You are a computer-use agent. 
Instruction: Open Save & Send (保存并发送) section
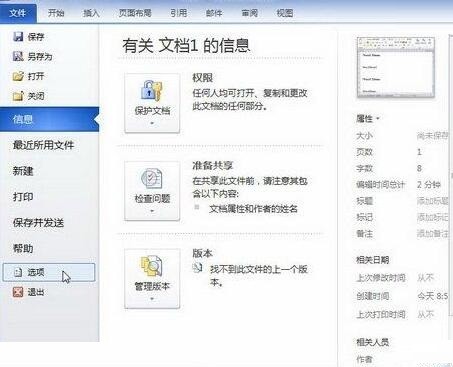[38, 223]
